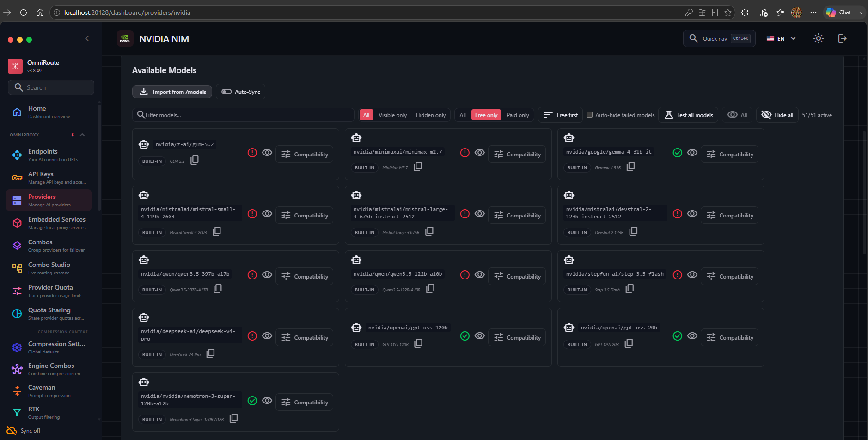Open Compatibility settings for nemotron-3-super
Image resolution: width=868 pixels, height=440 pixels.
click(305, 403)
